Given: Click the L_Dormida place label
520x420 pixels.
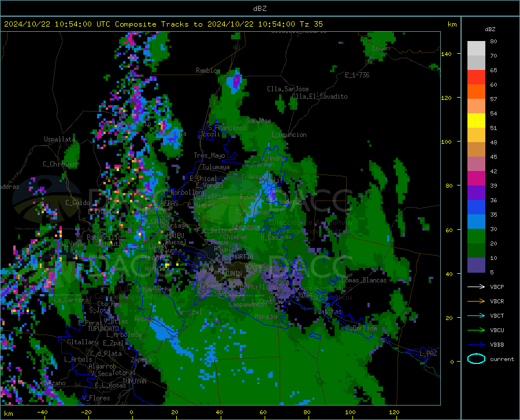Looking at the screenshot, I should [361, 328].
